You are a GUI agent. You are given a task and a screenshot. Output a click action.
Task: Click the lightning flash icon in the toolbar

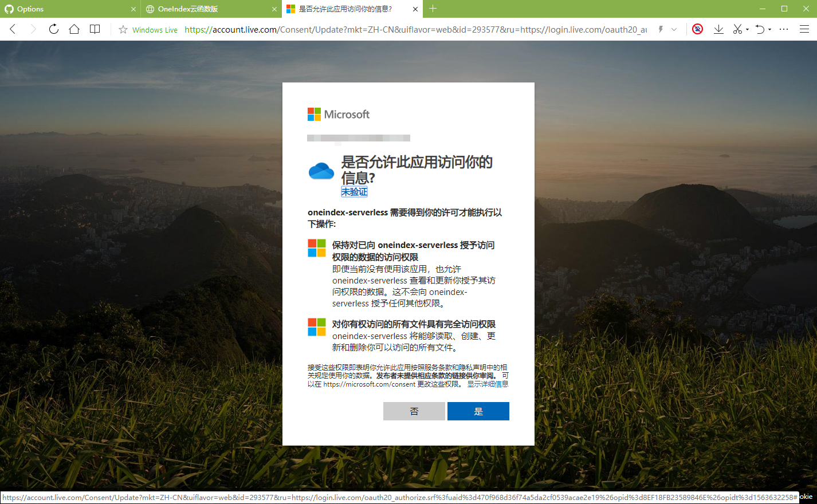tap(661, 29)
